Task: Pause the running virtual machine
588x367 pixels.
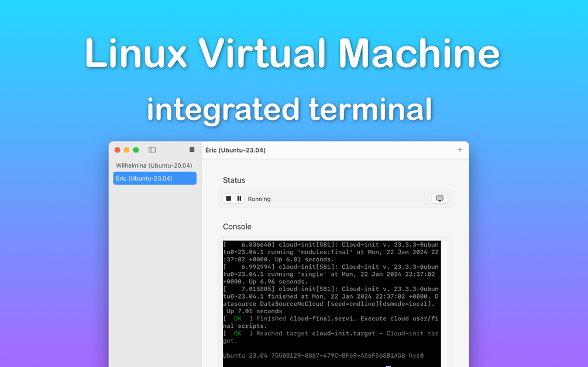Action: coord(239,199)
